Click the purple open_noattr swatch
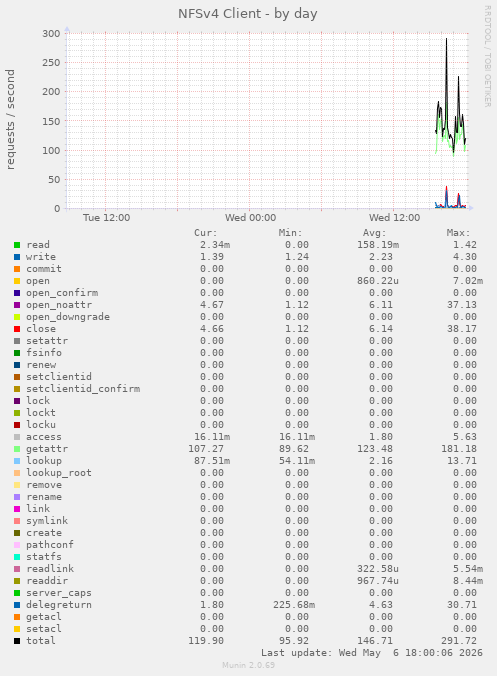Screen dimensions: 497x676 pyautogui.click(x=17, y=305)
